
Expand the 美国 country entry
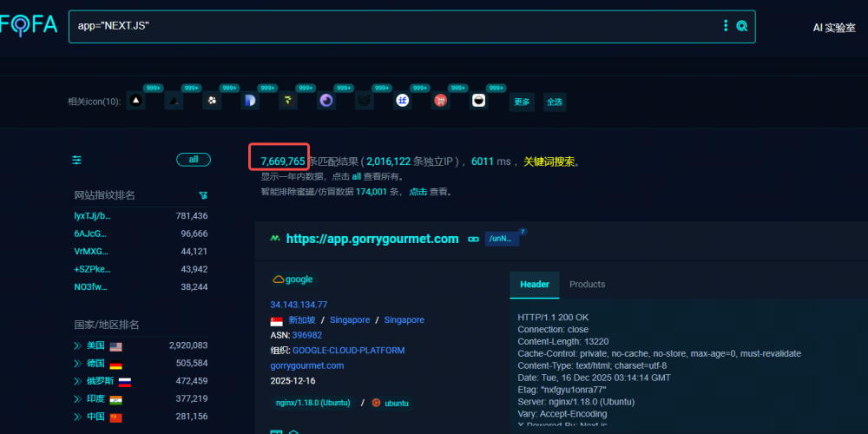coord(78,345)
